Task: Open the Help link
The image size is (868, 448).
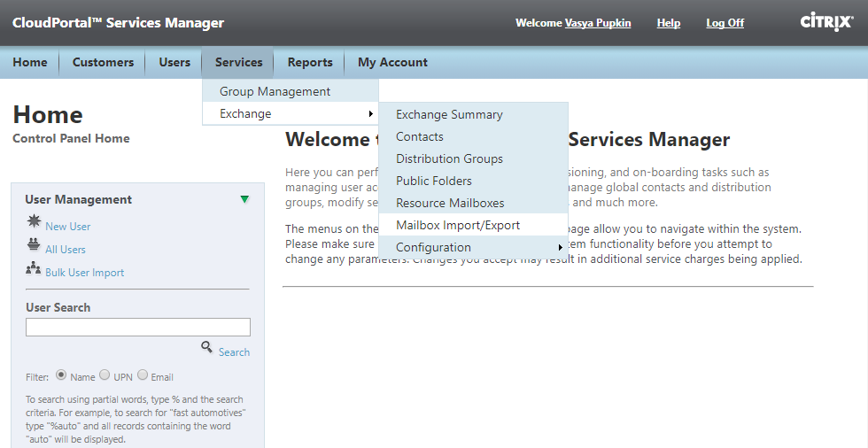Action: 668,23
